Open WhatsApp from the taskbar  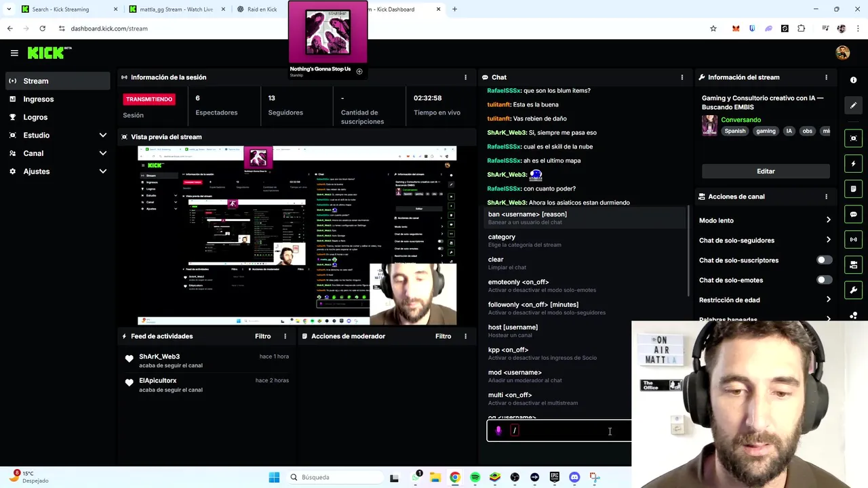(415, 477)
